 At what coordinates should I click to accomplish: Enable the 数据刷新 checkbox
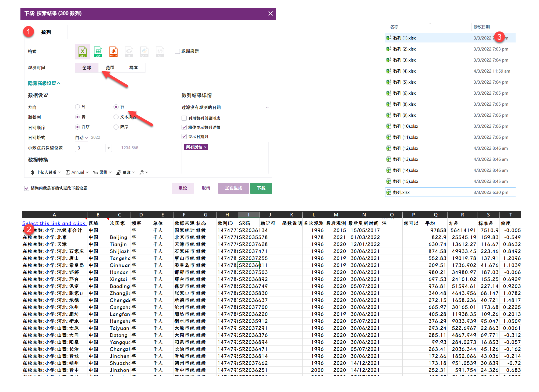177,51
